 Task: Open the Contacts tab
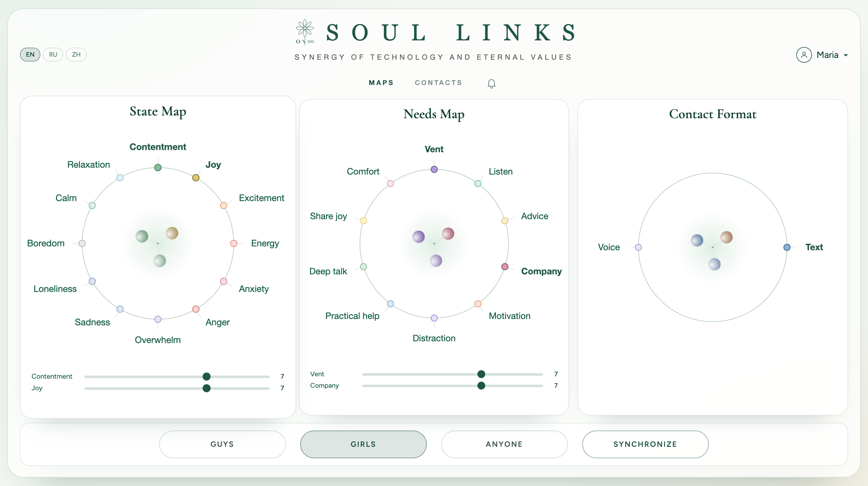(439, 83)
